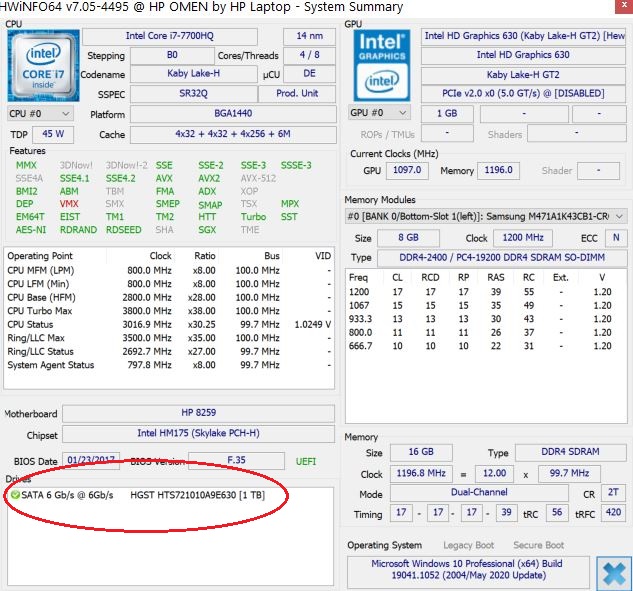Click the Secure Boot indicator label

pyautogui.click(x=539, y=545)
